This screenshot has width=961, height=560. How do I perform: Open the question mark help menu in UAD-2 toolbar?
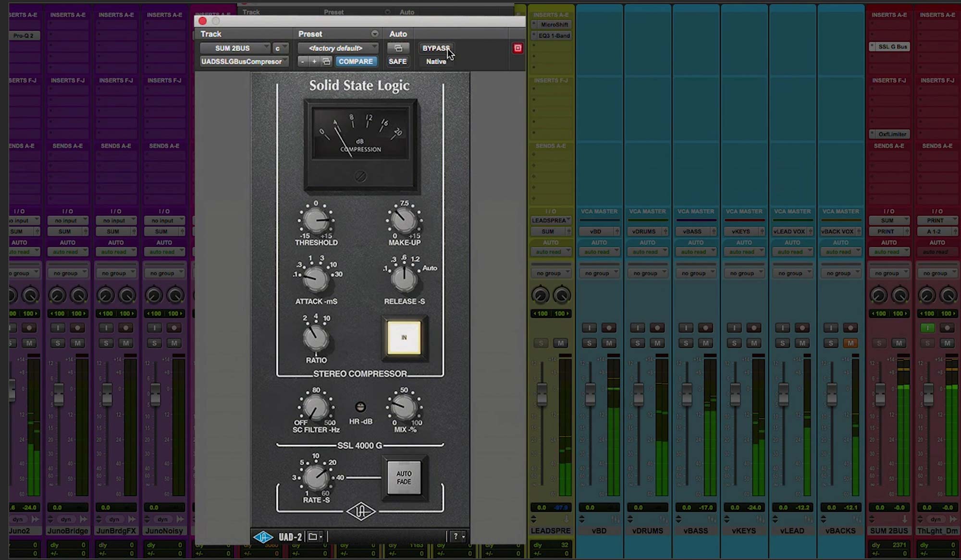(x=456, y=536)
